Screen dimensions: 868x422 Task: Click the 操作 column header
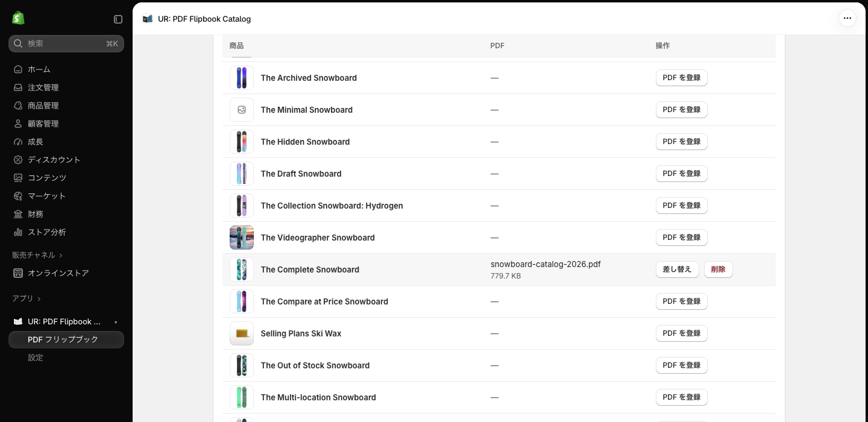(x=662, y=46)
